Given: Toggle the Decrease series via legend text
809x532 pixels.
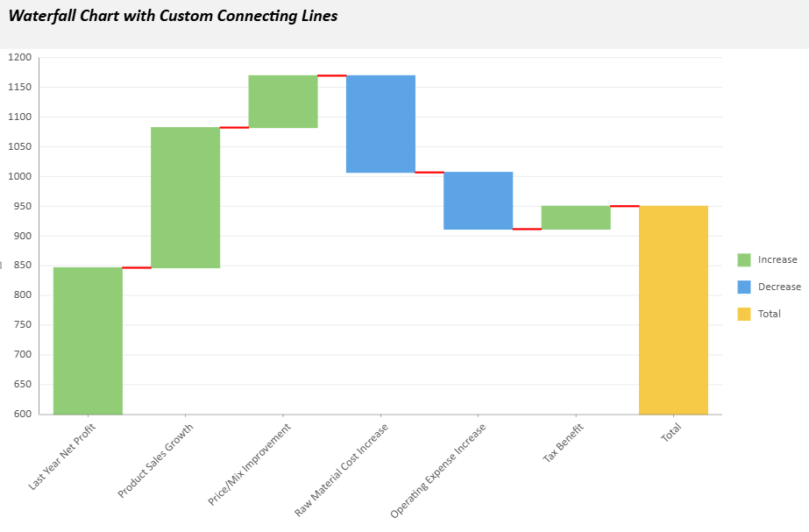Looking at the screenshot, I should (779, 287).
